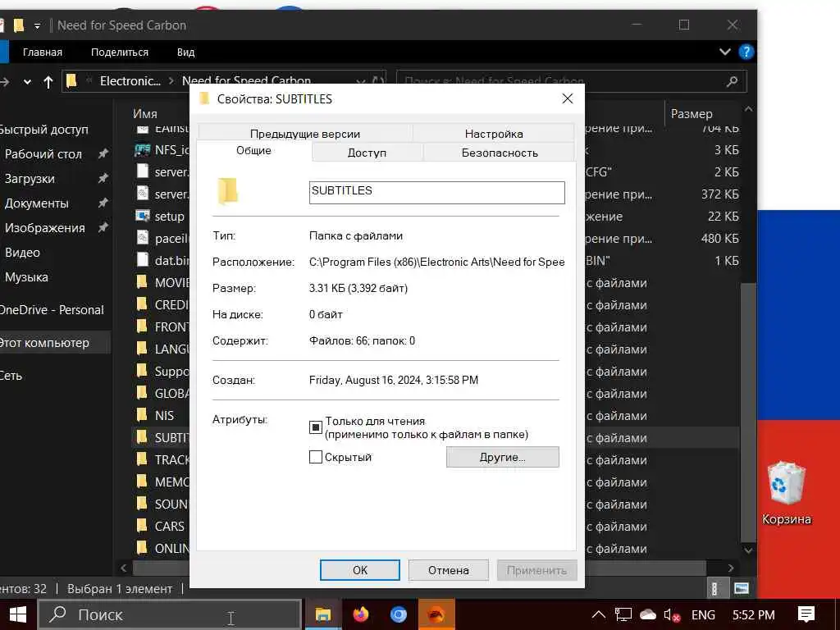The image size is (840, 630).
Task: Open the Recycle Bin (Корзина) desktop icon
Action: click(x=786, y=493)
